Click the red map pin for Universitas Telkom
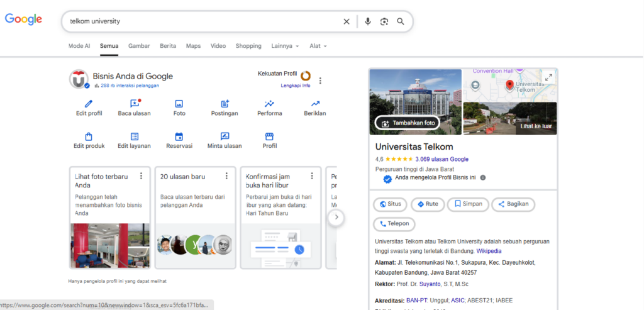The width and height of the screenshot is (644, 310). [x=509, y=86]
